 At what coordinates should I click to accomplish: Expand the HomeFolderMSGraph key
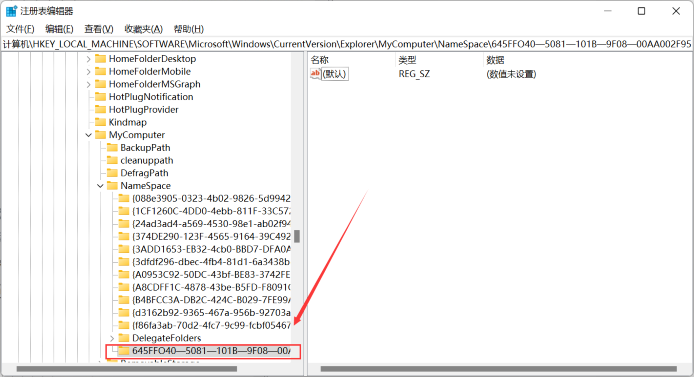[x=89, y=84]
